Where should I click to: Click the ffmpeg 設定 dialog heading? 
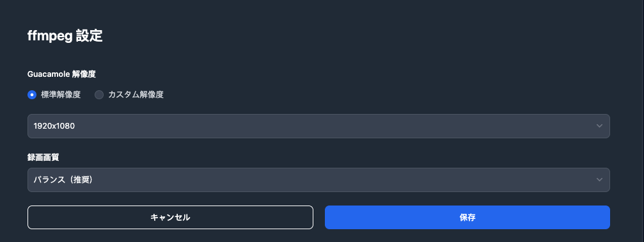[65, 36]
